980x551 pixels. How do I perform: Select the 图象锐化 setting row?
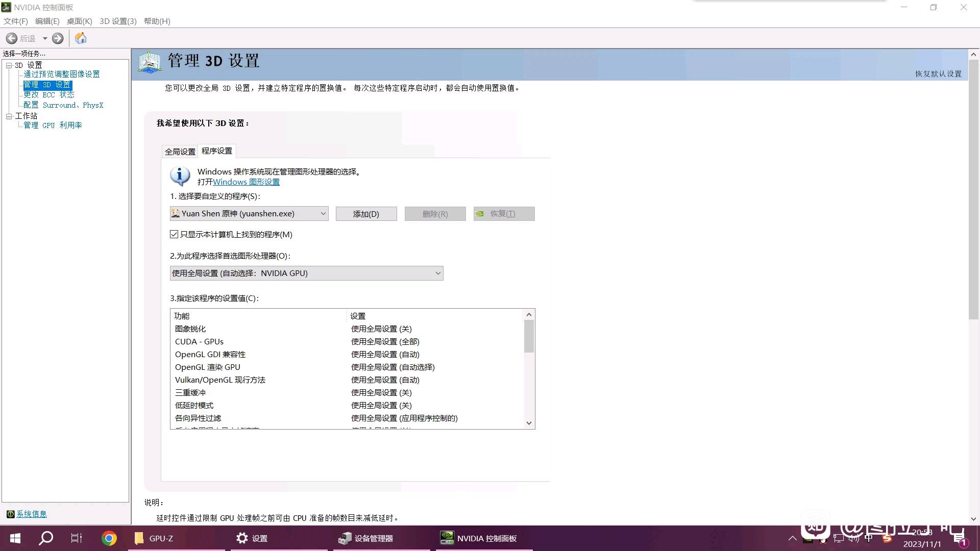347,329
